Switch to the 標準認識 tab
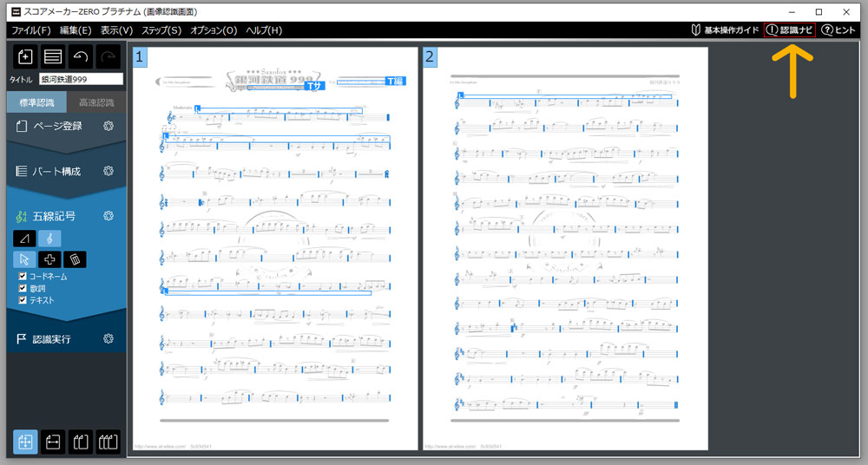Screen dimensions: 868x465 click(36, 102)
